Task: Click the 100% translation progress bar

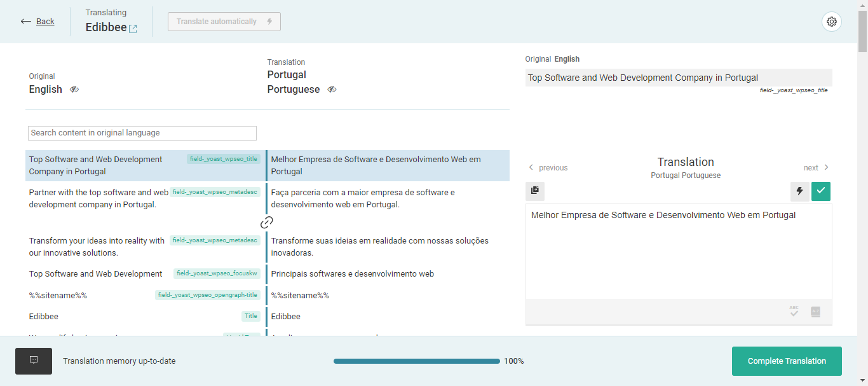Action: pyautogui.click(x=417, y=361)
